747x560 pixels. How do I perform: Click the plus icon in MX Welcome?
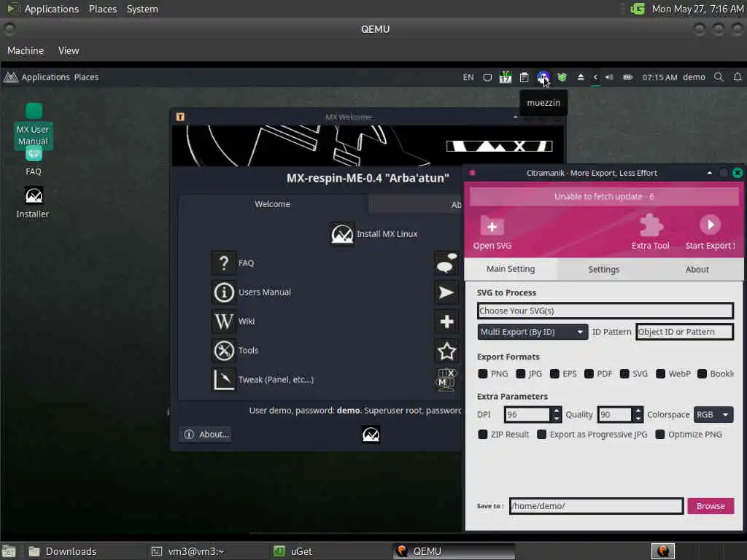tap(446, 322)
